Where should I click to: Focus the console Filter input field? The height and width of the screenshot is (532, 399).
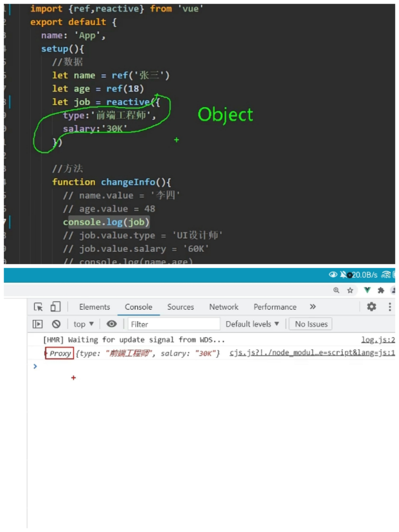pos(174,324)
